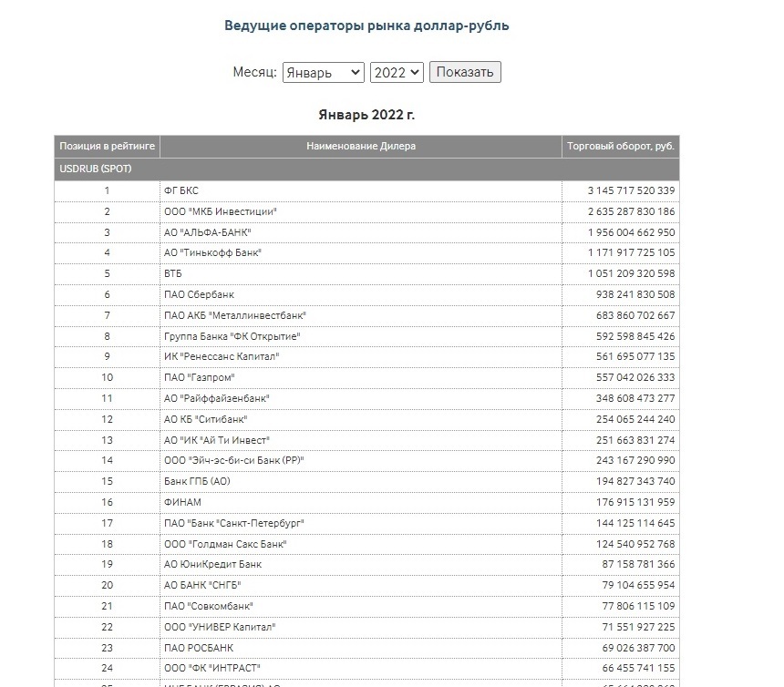784x687 pixels.
Task: Select dealer Банк ГПБ (АО)
Action: 197,482
